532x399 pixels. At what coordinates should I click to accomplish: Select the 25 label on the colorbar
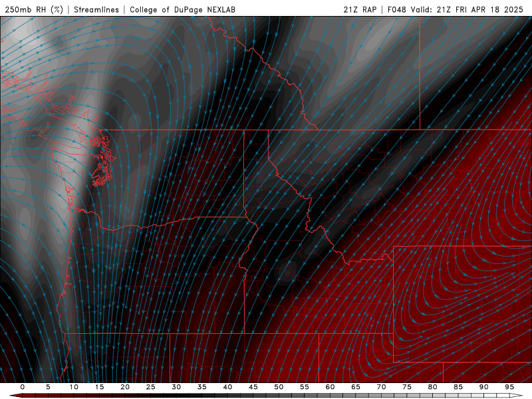coord(151,387)
